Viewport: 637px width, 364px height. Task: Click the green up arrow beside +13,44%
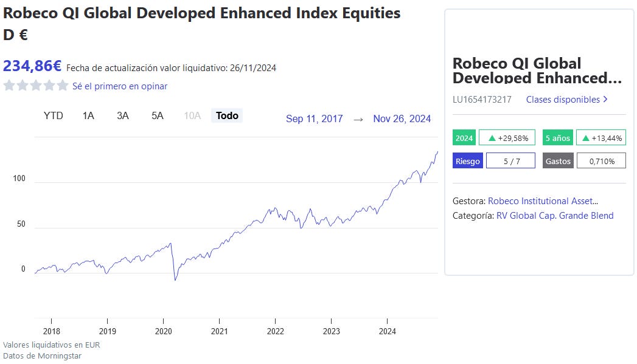coord(586,138)
